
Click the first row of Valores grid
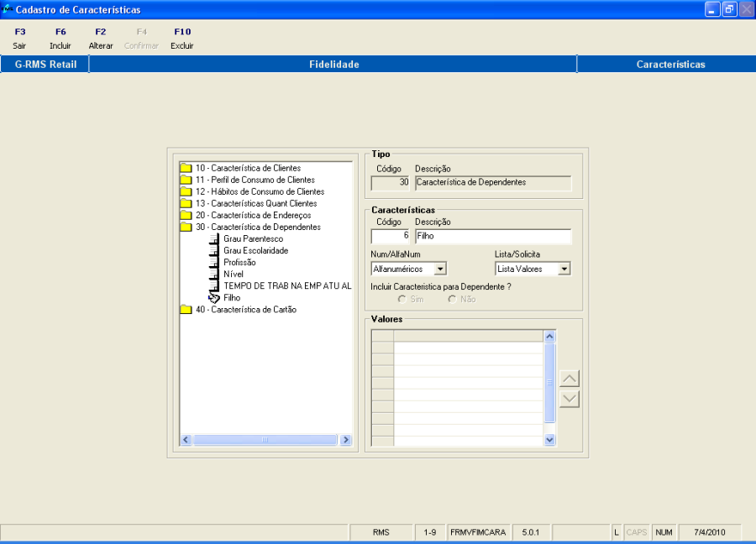(x=468, y=348)
